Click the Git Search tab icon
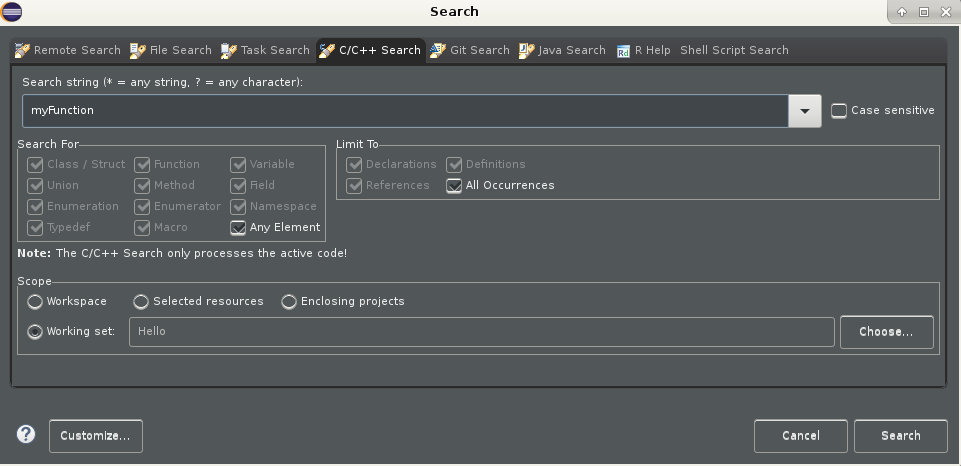 [x=438, y=50]
